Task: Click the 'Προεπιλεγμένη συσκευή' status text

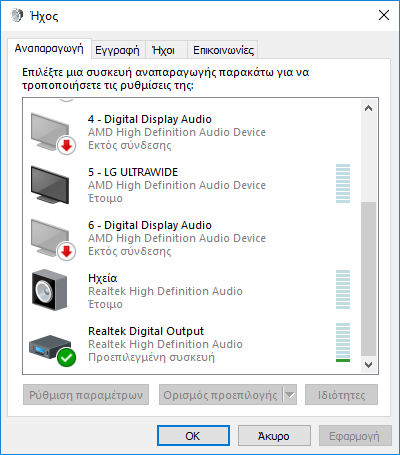Action: (x=152, y=357)
